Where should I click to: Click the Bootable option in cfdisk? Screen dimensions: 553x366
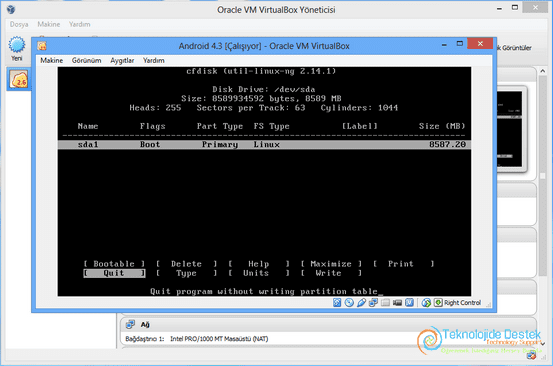(x=114, y=264)
